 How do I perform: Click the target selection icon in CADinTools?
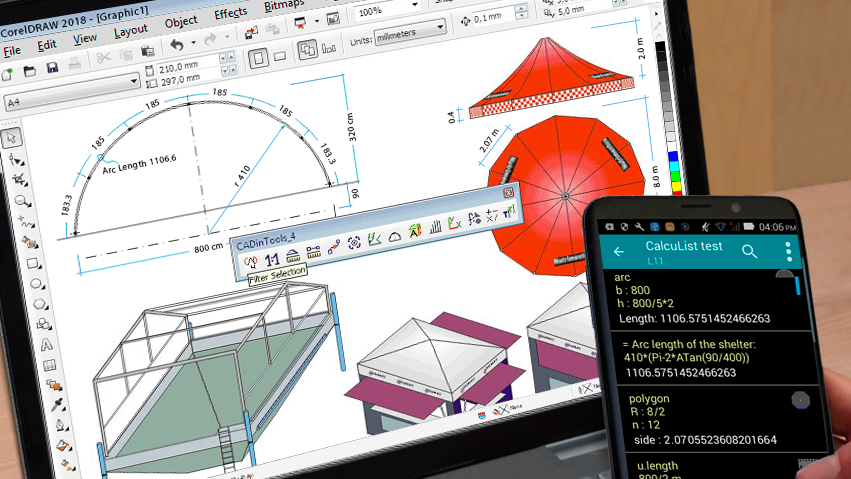[354, 243]
